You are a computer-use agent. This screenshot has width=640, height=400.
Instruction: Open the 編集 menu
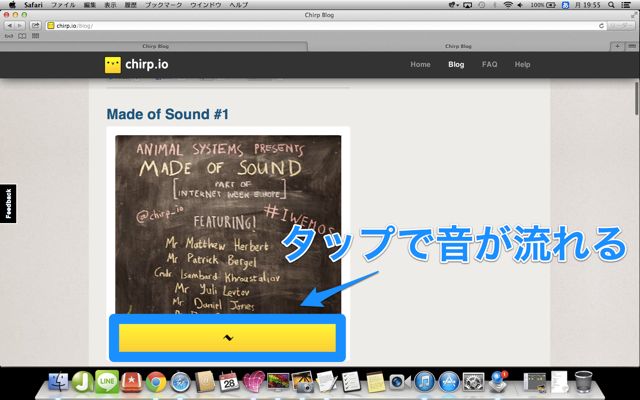[89, 5]
